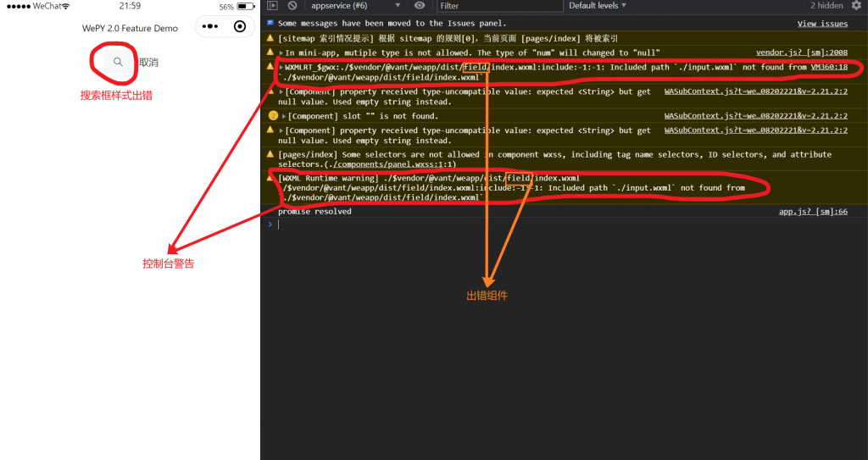Click the sitemap 索引情况提示 warning message

point(448,39)
